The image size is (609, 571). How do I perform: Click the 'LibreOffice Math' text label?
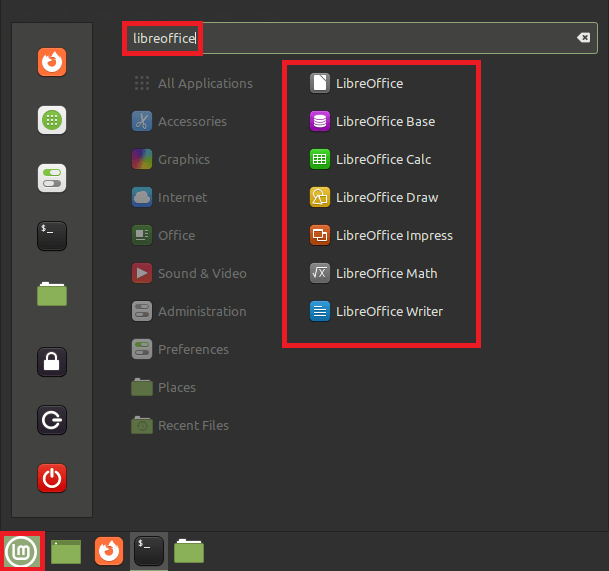pos(386,273)
